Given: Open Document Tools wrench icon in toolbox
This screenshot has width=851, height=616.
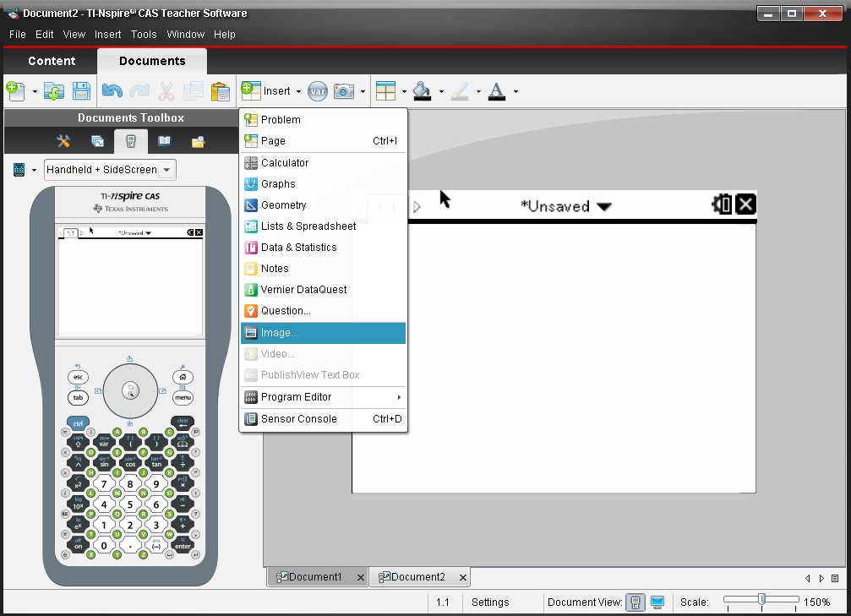Looking at the screenshot, I should pyautogui.click(x=63, y=142).
